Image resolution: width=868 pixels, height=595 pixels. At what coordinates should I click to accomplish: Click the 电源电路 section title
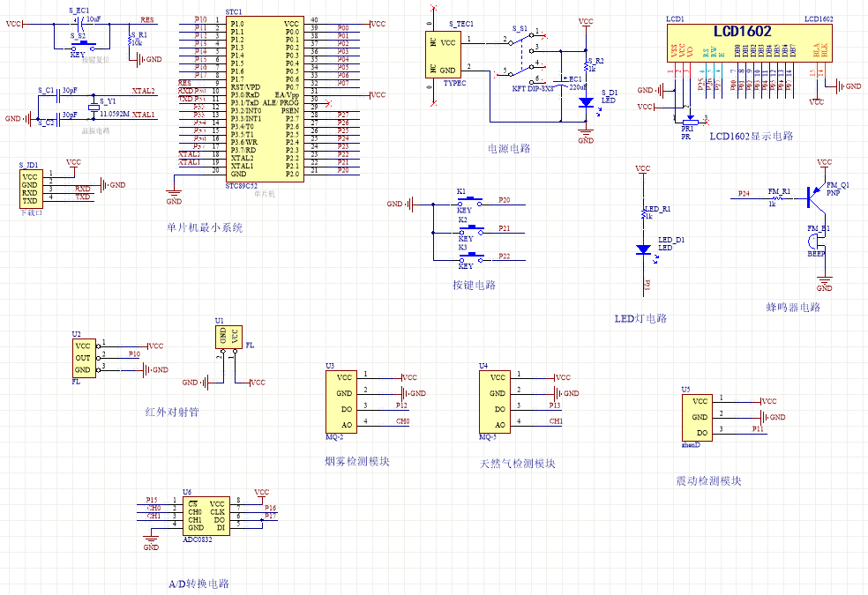click(509, 148)
